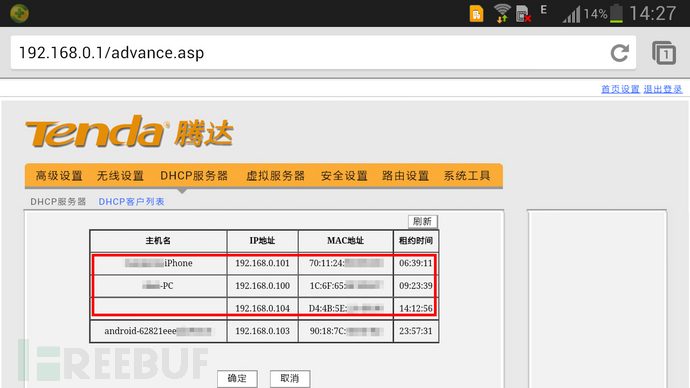Open the 高级设置 menu
The image size is (690, 388).
point(59,176)
